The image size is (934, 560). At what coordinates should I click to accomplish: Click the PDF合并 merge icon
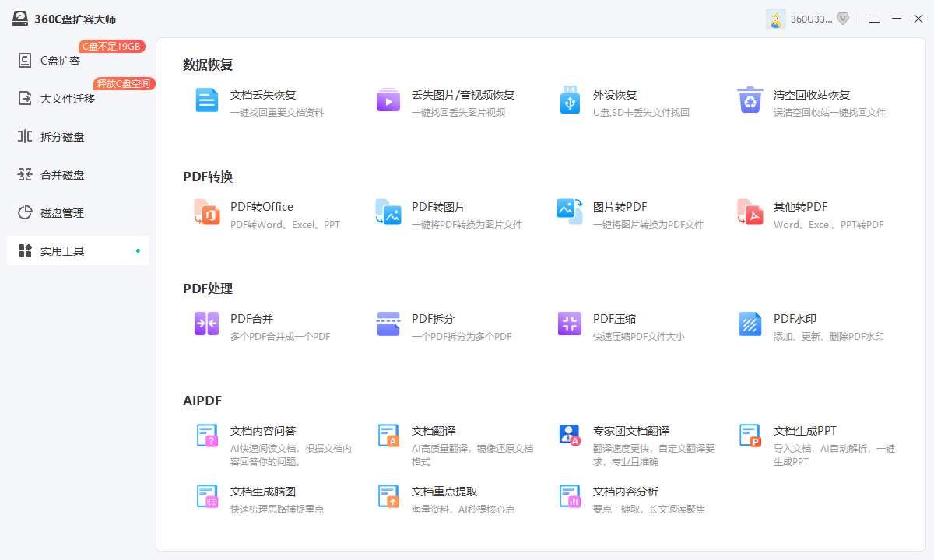207,324
